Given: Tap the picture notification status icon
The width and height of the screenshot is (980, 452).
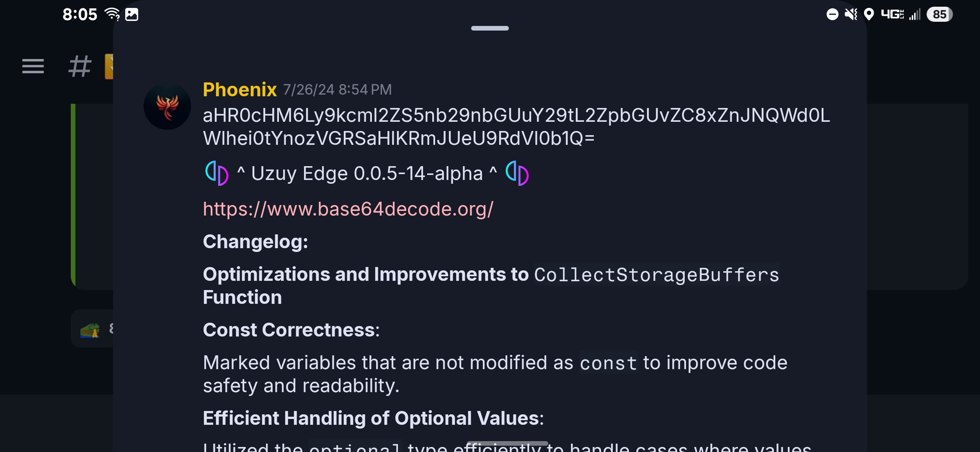Looking at the screenshot, I should tap(132, 14).
